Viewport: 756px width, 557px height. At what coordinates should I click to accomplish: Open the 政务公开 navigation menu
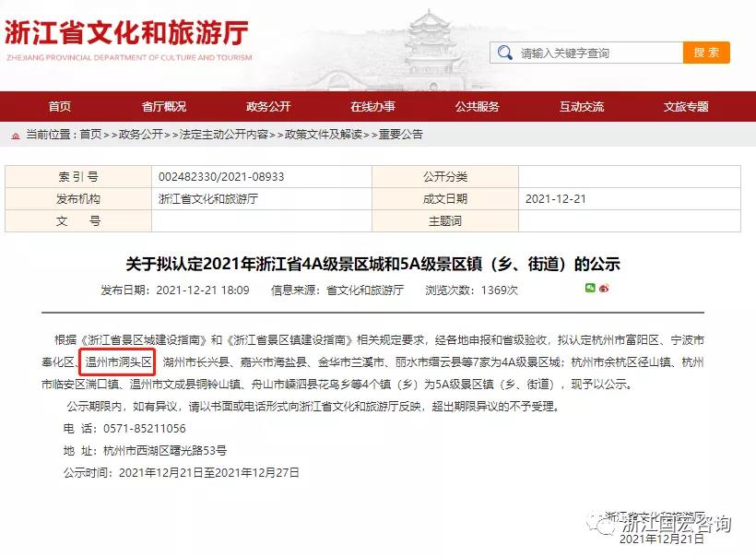tap(268, 107)
